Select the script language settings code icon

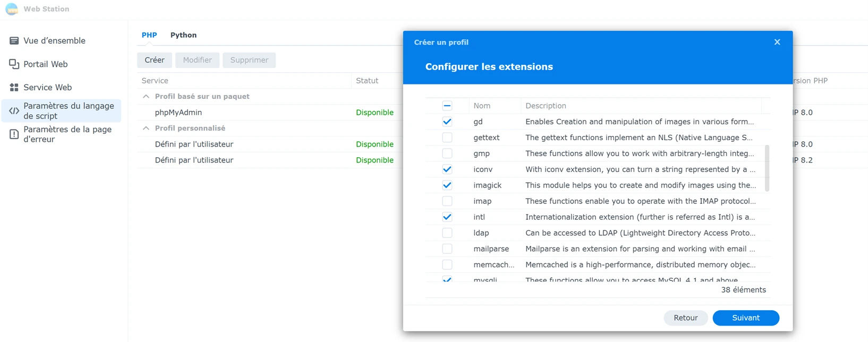click(14, 111)
